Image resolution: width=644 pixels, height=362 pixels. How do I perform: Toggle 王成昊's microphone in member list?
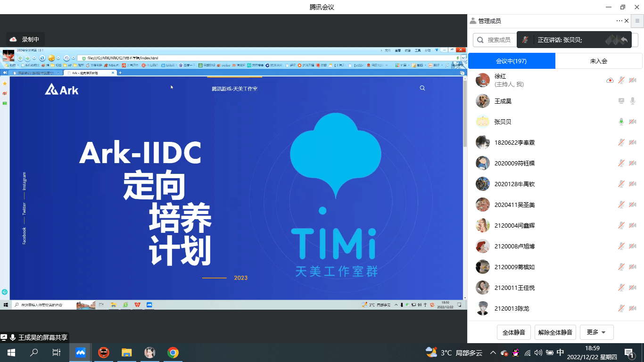pos(633,101)
